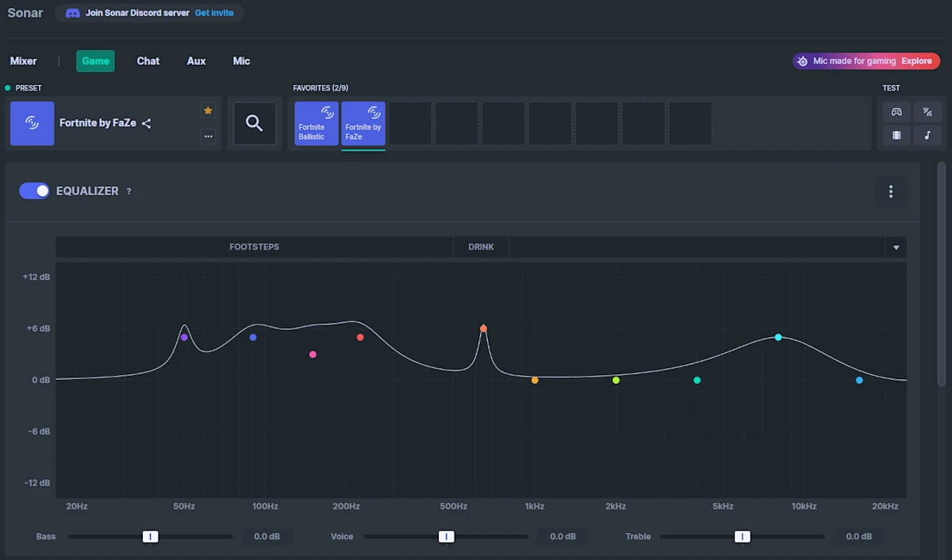Click the Get invite Discord link
This screenshot has width=952, height=560.
click(x=214, y=13)
